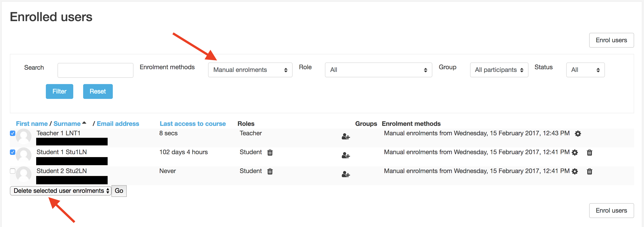Viewport: 644px width, 227px height.
Task: Remove Student role from Student 2
Action: pos(270,171)
